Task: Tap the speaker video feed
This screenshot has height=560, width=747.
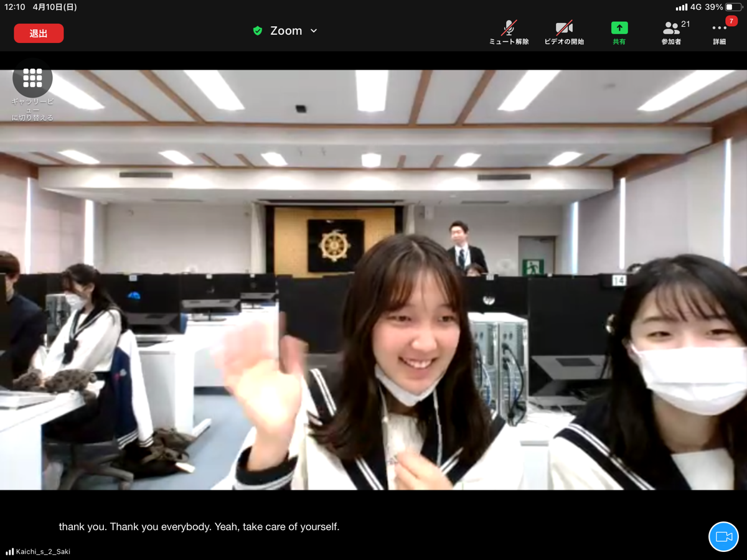Action: 374,279
